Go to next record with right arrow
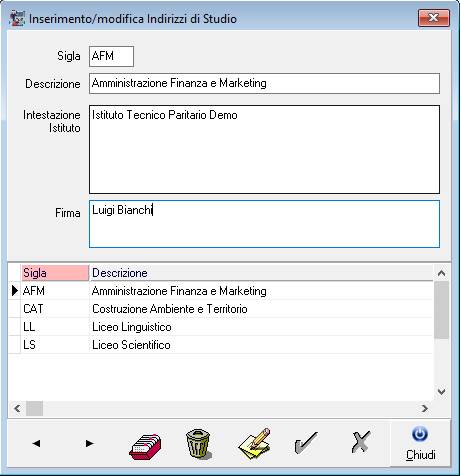The height and width of the screenshot is (476, 461). click(x=89, y=443)
